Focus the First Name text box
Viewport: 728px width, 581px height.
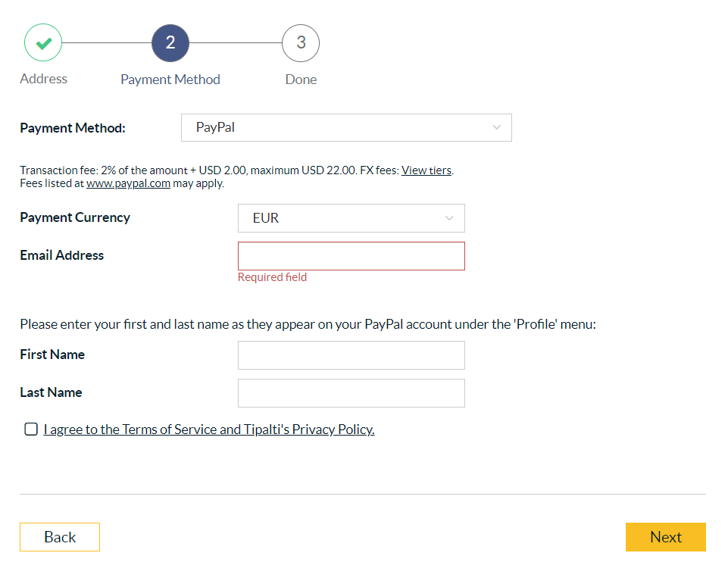[351, 355]
